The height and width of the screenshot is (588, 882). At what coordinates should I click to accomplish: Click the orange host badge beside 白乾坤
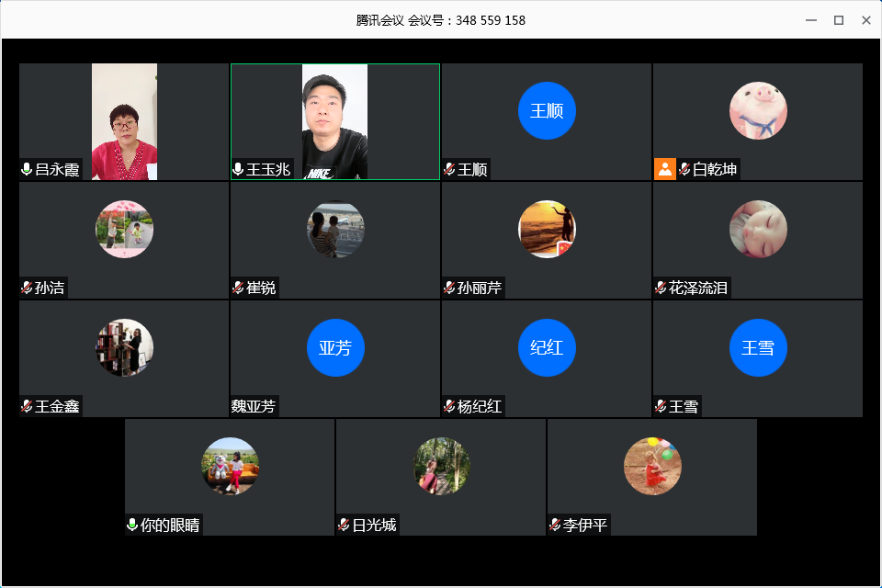(665, 169)
